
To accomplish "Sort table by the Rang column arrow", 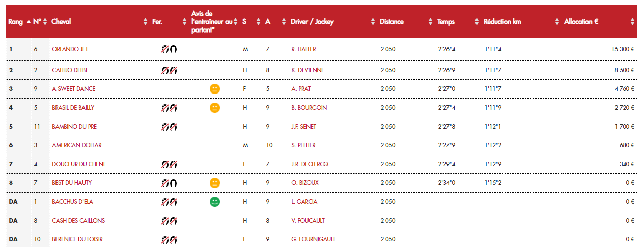I will [x=28, y=22].
